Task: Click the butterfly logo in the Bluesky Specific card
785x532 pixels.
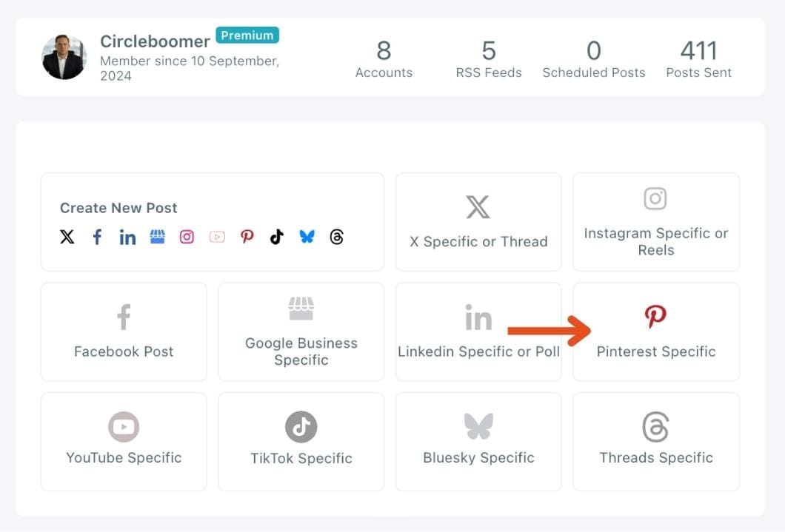Action: [478, 426]
